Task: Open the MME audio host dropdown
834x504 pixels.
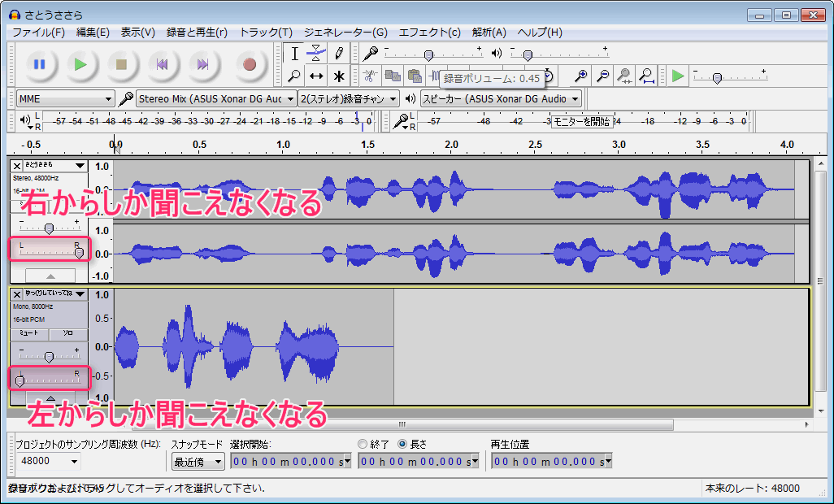Action: [x=65, y=99]
